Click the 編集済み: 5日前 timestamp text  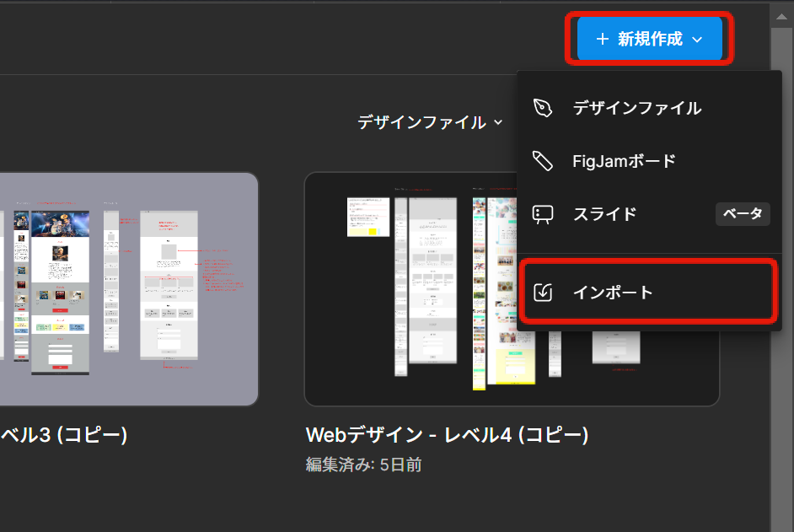(x=363, y=465)
